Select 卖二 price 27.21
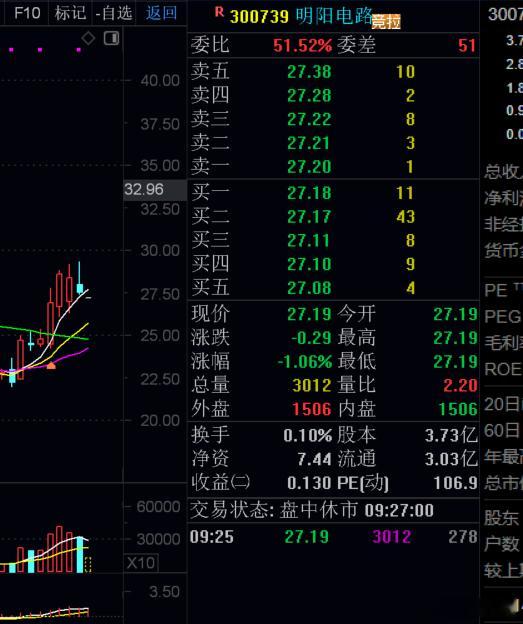523x624 pixels. tap(308, 143)
